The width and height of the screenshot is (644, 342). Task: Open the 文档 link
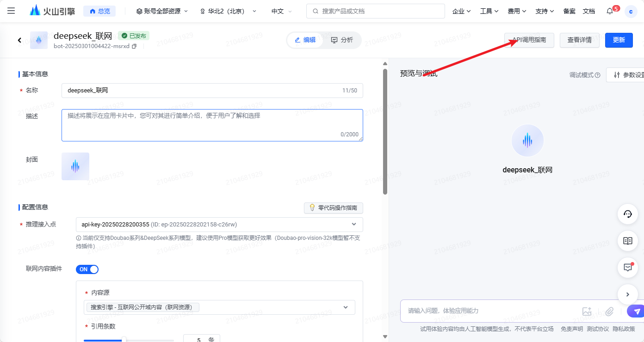pyautogui.click(x=589, y=11)
